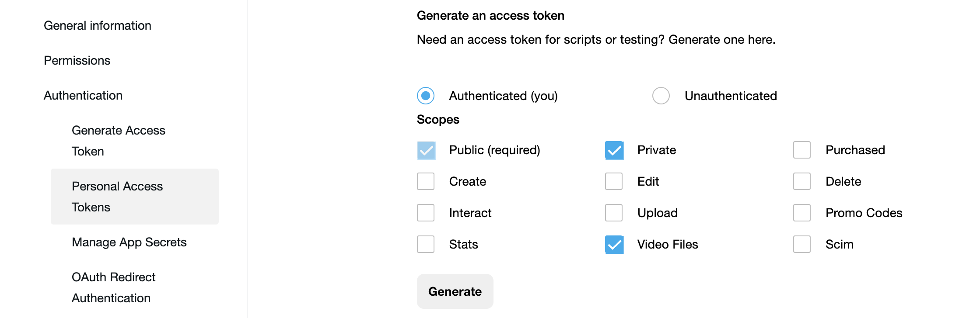Enable the Purchased scope checkbox

(802, 150)
